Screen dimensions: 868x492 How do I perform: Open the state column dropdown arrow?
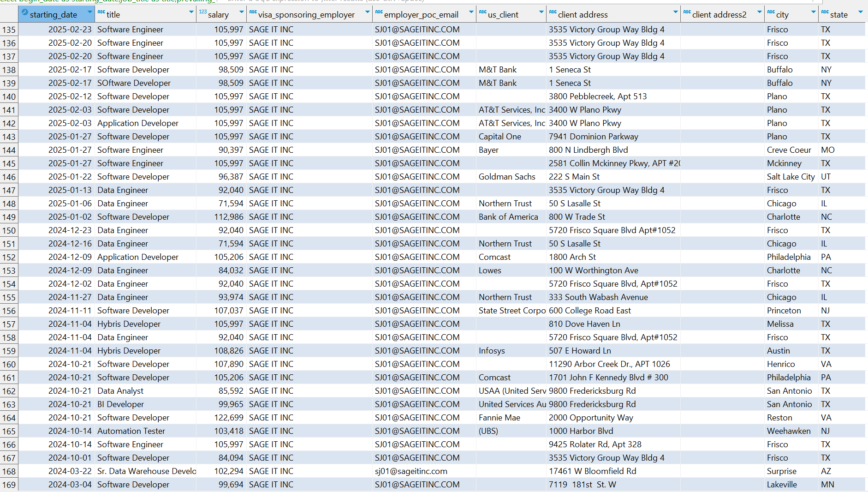[861, 12]
